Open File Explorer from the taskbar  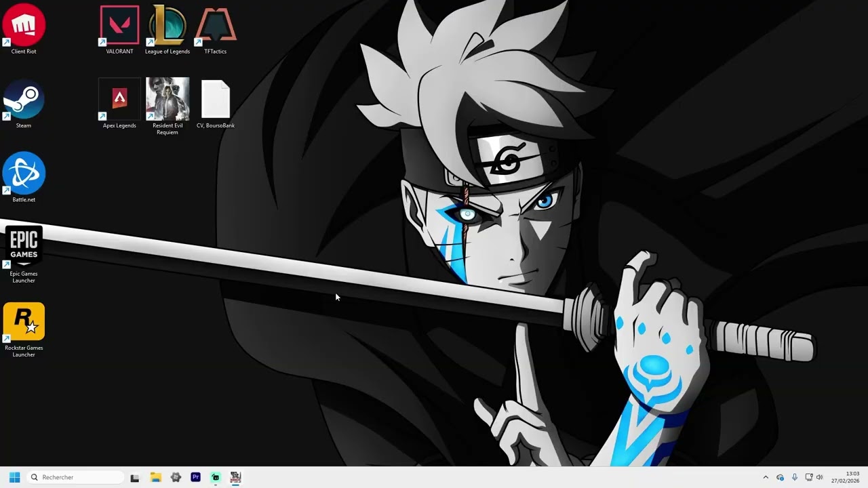pos(155,477)
